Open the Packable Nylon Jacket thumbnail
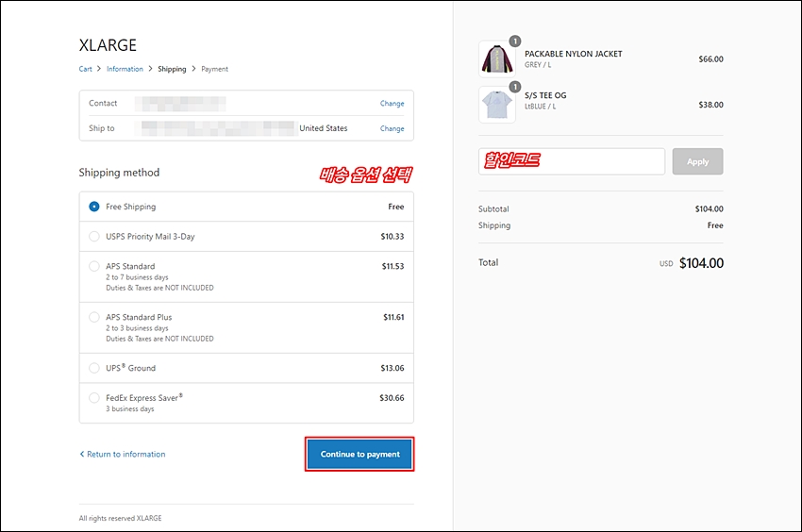 [497, 58]
